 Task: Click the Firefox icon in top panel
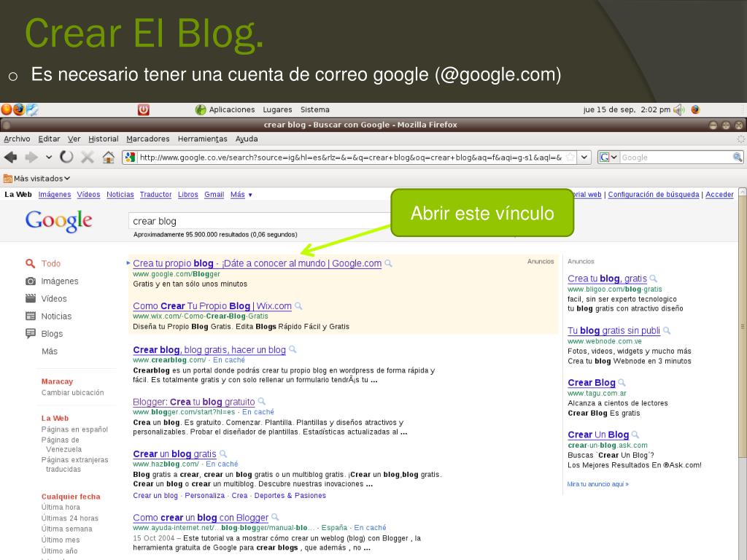pos(18,109)
